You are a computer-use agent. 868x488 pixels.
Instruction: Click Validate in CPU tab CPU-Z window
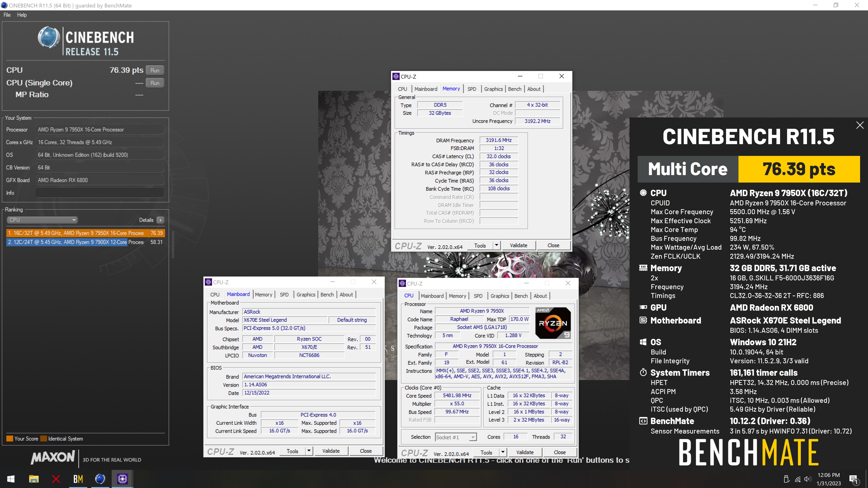click(x=525, y=452)
